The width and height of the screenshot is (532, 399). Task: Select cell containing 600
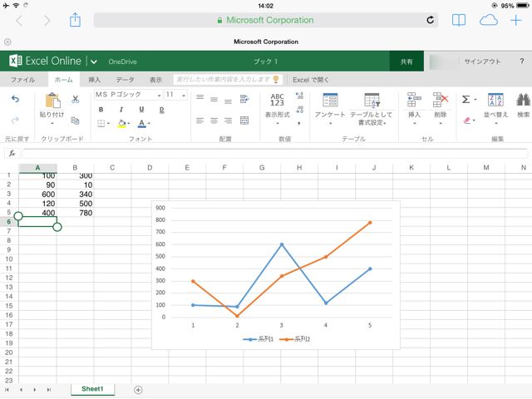click(37, 194)
